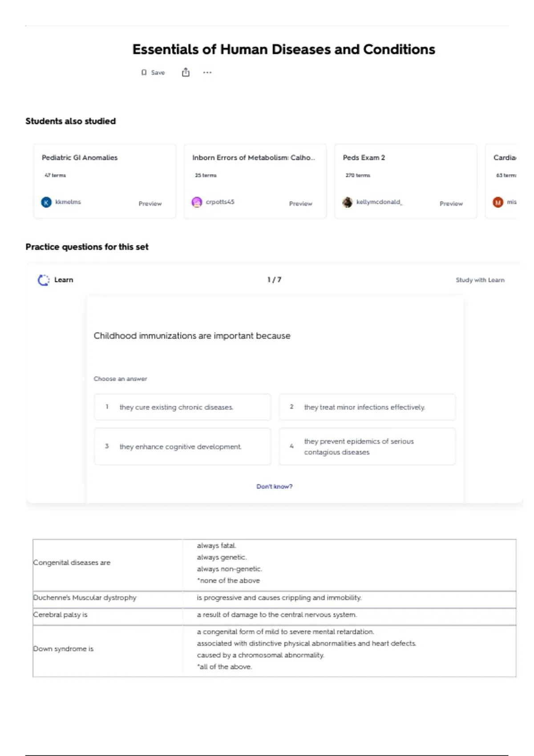This screenshot has height=756, width=534.
Task: Open crpotts45 profile avatar
Action: 197,202
